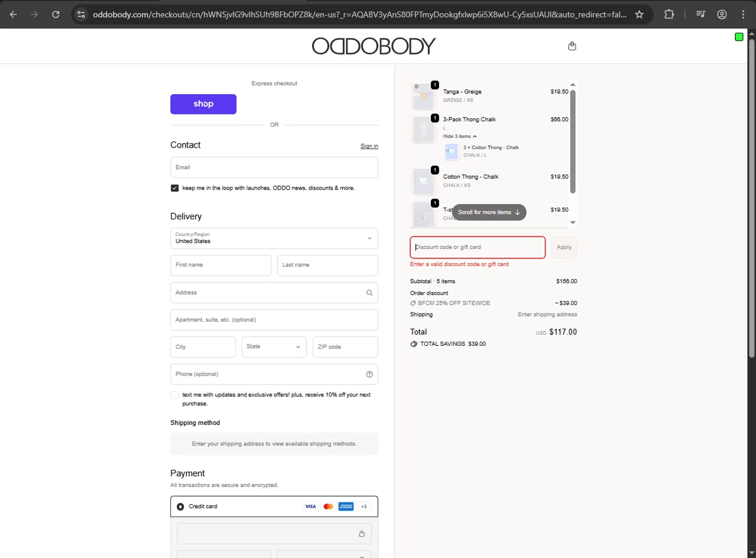This screenshot has height=558, width=756.
Task: Focus the First name field
Action: tap(221, 265)
